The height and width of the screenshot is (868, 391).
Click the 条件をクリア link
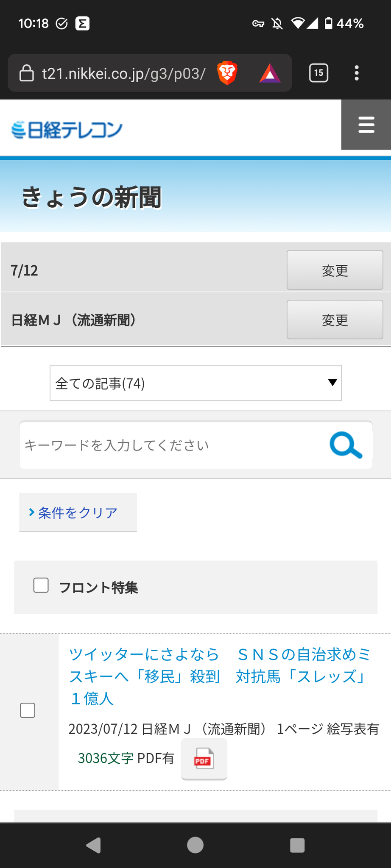tap(77, 512)
